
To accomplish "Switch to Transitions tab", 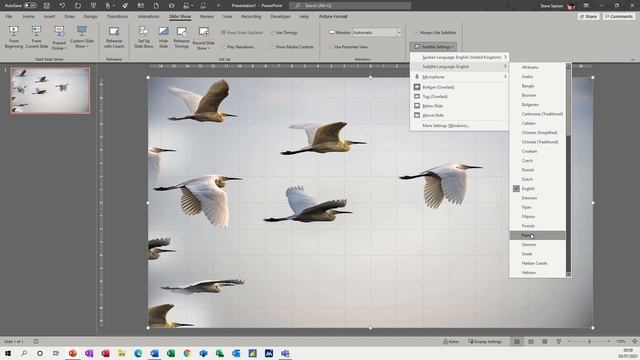I will pyautogui.click(x=117, y=16).
